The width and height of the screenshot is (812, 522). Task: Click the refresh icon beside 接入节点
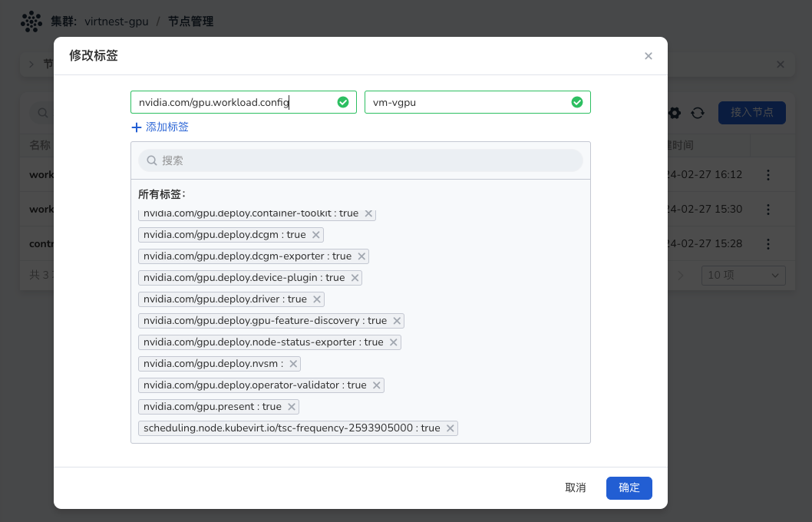[698, 113]
